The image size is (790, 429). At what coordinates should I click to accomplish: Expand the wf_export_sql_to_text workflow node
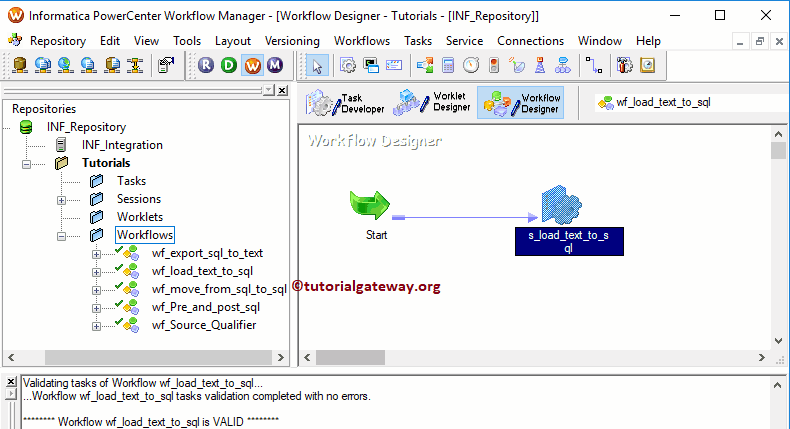pyautogui.click(x=96, y=254)
